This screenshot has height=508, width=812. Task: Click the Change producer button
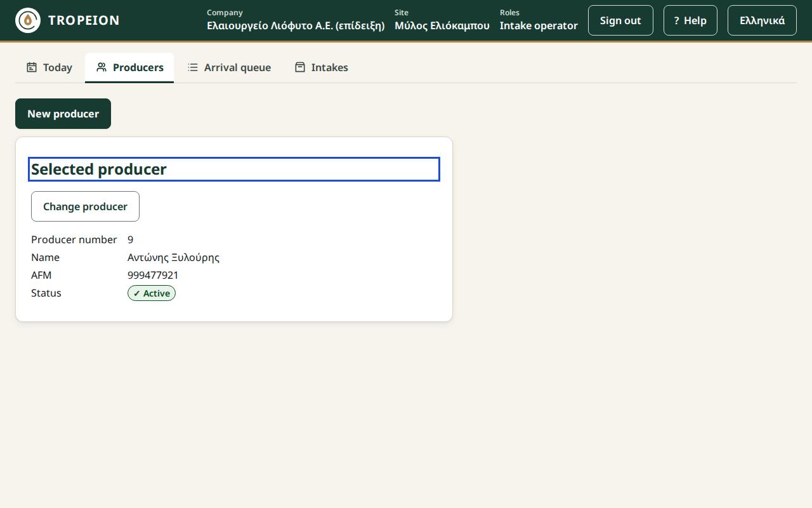(x=85, y=206)
